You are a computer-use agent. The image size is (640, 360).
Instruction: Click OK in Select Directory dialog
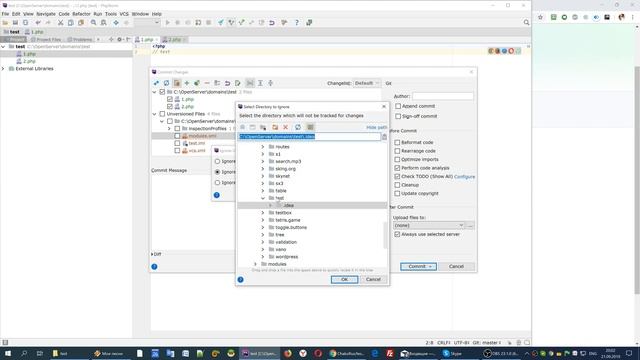pyautogui.click(x=344, y=280)
